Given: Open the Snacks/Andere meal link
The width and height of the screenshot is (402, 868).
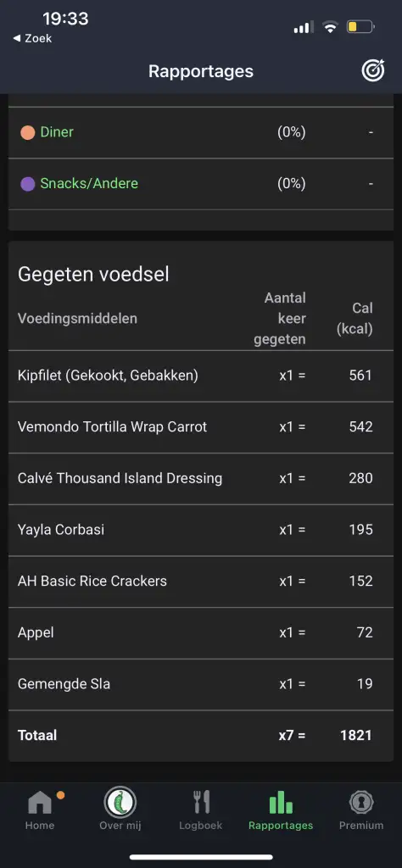Looking at the screenshot, I should point(88,184).
